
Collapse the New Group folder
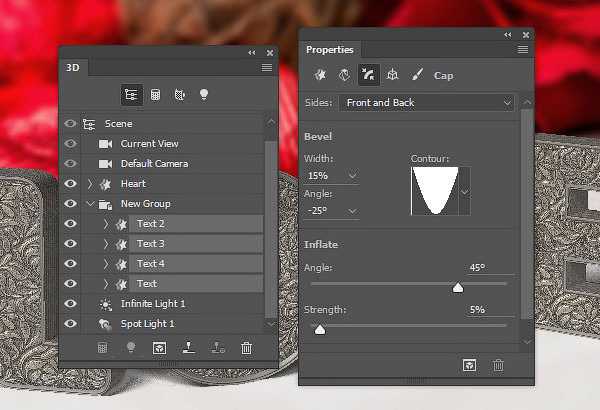tap(90, 204)
